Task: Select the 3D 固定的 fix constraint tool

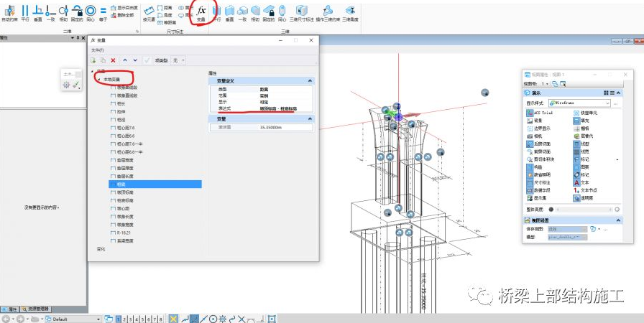Action: (269, 13)
